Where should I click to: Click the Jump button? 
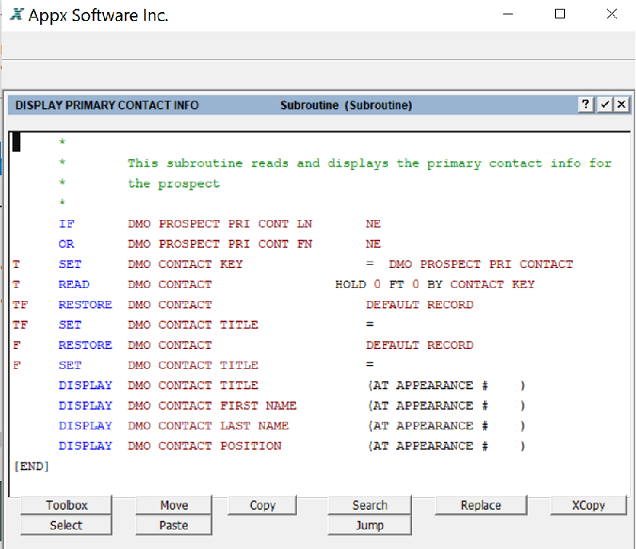(370, 525)
